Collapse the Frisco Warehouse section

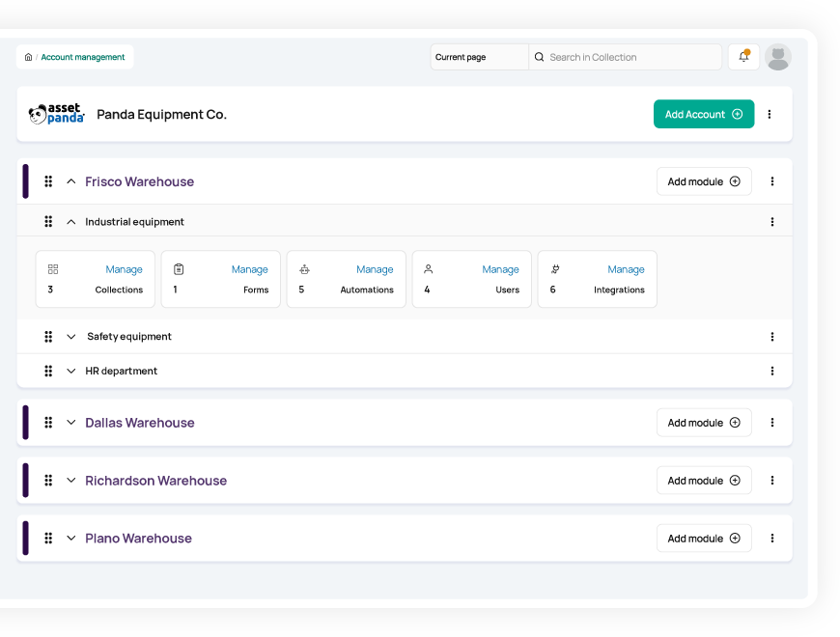click(x=70, y=181)
